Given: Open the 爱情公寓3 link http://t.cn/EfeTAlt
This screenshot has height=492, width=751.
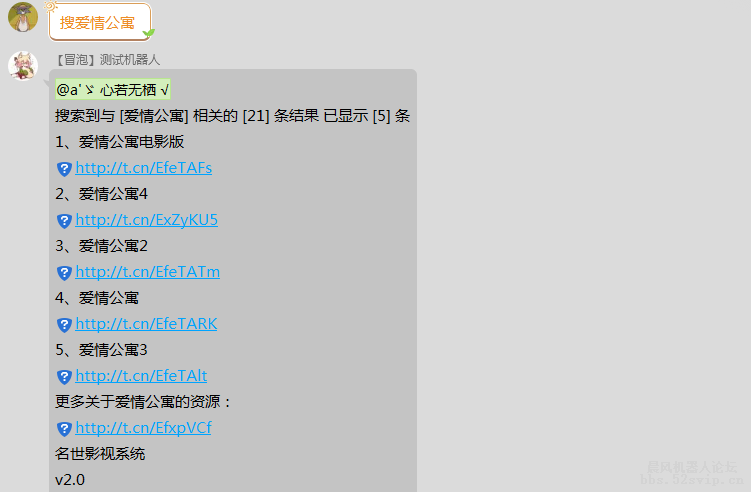Looking at the screenshot, I should (141, 376).
